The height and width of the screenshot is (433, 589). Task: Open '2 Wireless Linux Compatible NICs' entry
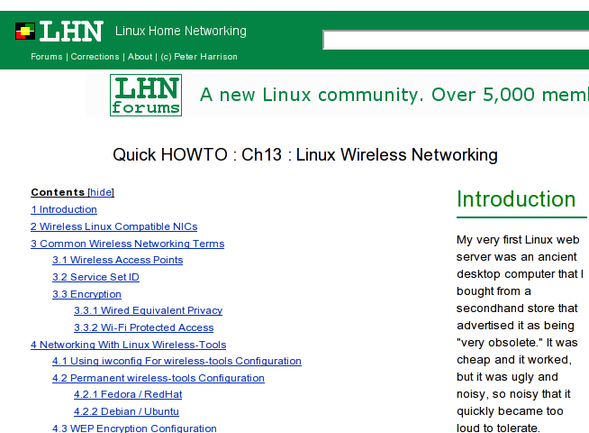click(x=114, y=226)
